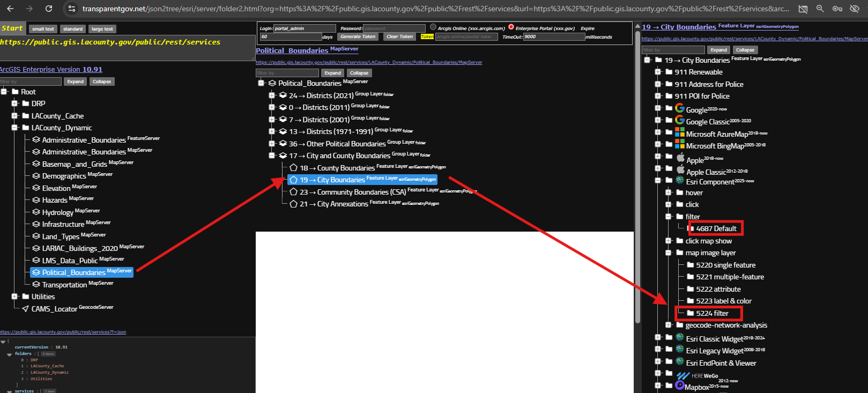This screenshot has width=868, height=393.
Task: Click the polygon icon for County Boundaries layer
Action: click(x=293, y=168)
